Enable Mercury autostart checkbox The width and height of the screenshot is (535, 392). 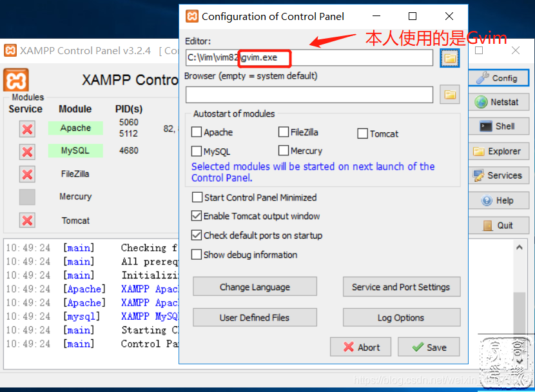[284, 150]
